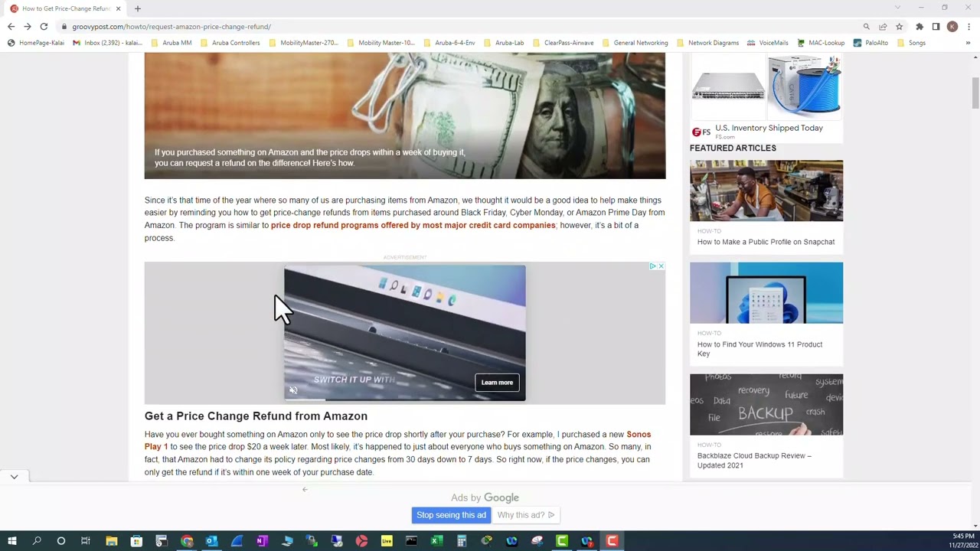Click the Why this ad? button
980x551 pixels.
(x=525, y=515)
